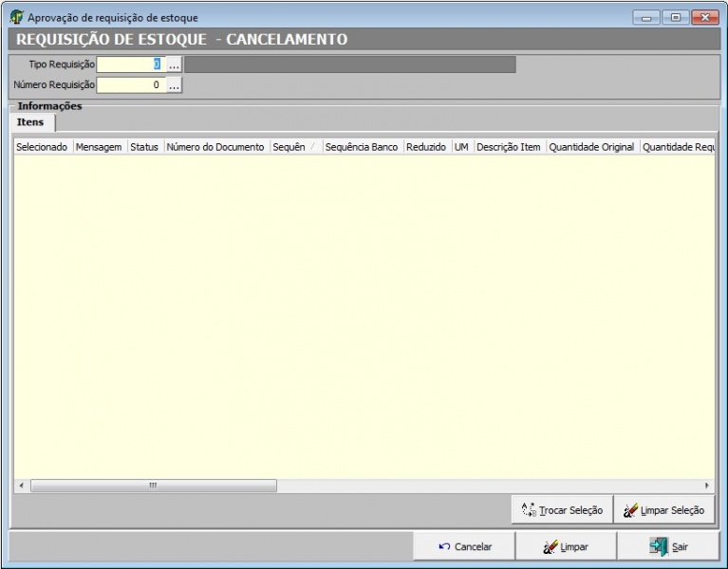The image size is (728, 569).
Task: Click in the Tipo Requisição input field
Action: 131,64
